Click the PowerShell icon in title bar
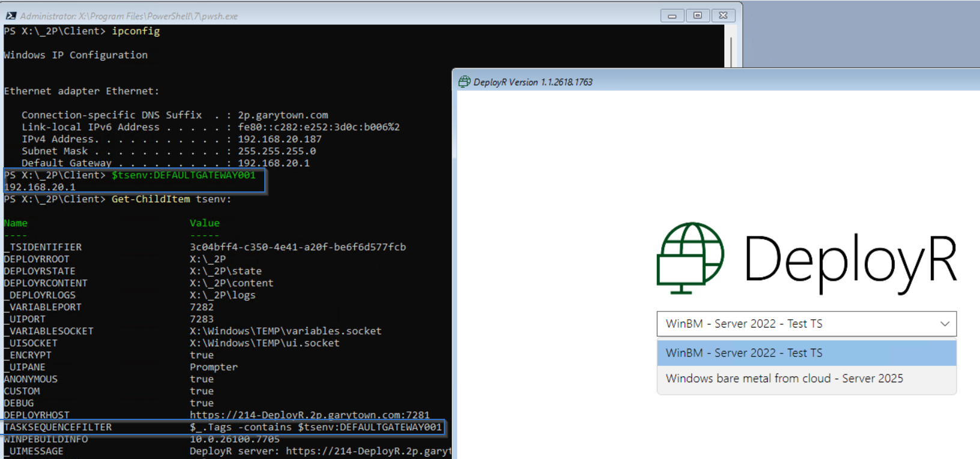 click(11, 16)
